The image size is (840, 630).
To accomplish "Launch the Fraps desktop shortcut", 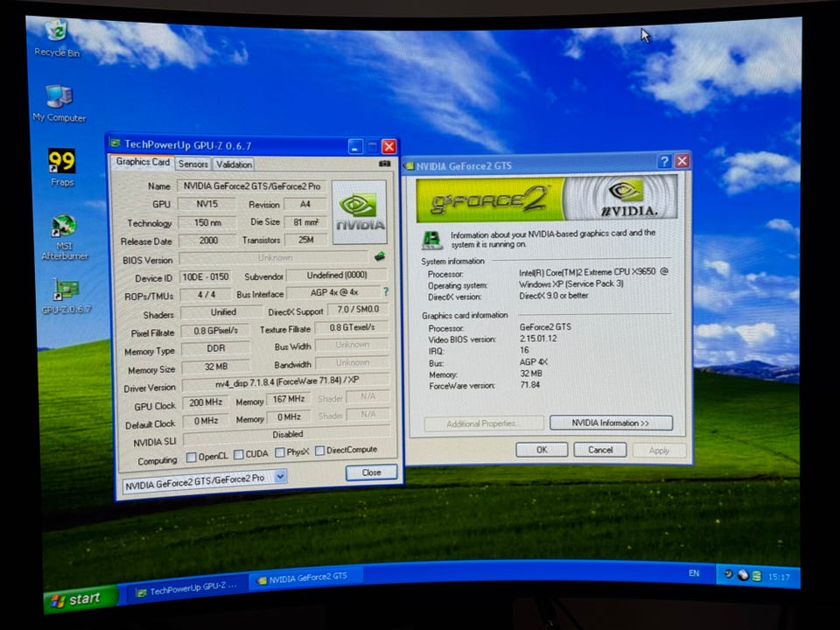I will [61, 168].
